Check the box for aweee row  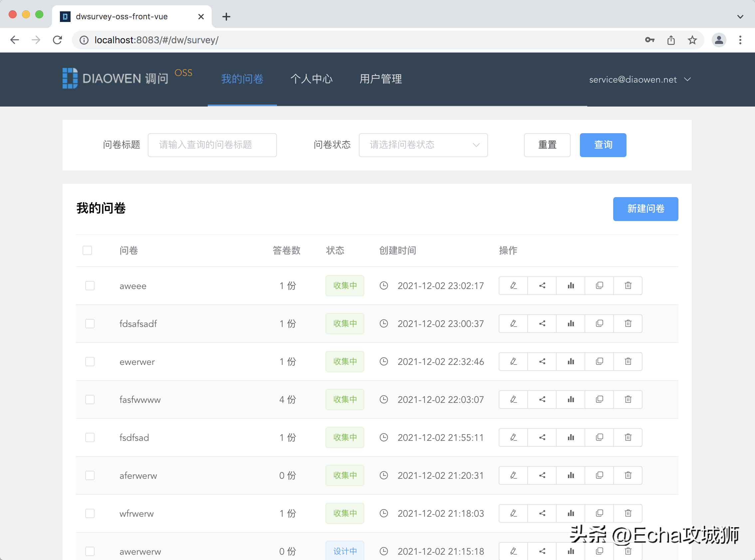(90, 285)
